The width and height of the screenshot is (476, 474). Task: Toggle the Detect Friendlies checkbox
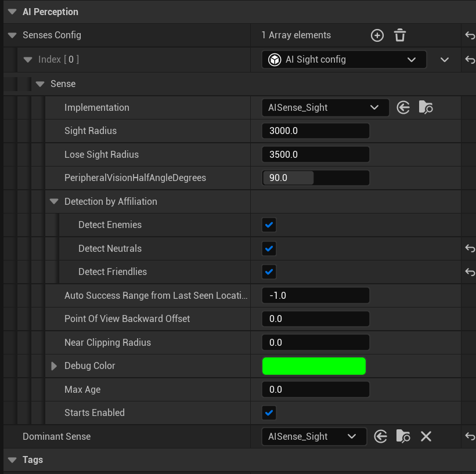(x=269, y=272)
